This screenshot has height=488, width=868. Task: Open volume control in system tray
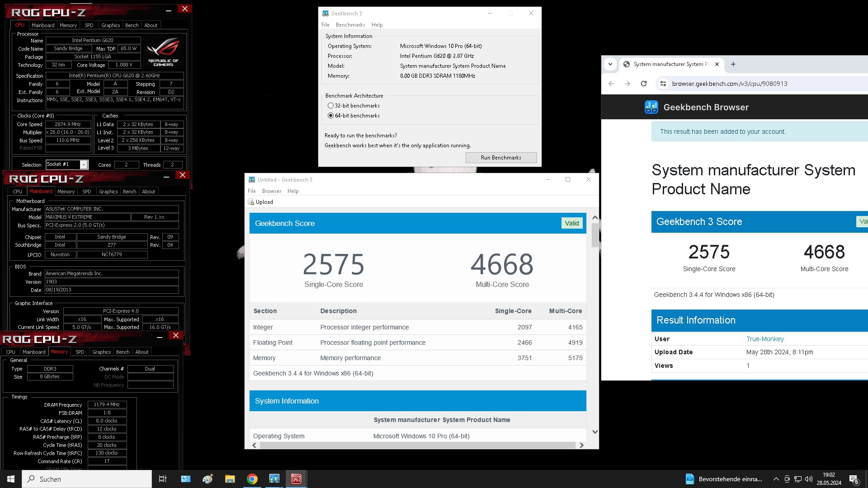coord(809,479)
